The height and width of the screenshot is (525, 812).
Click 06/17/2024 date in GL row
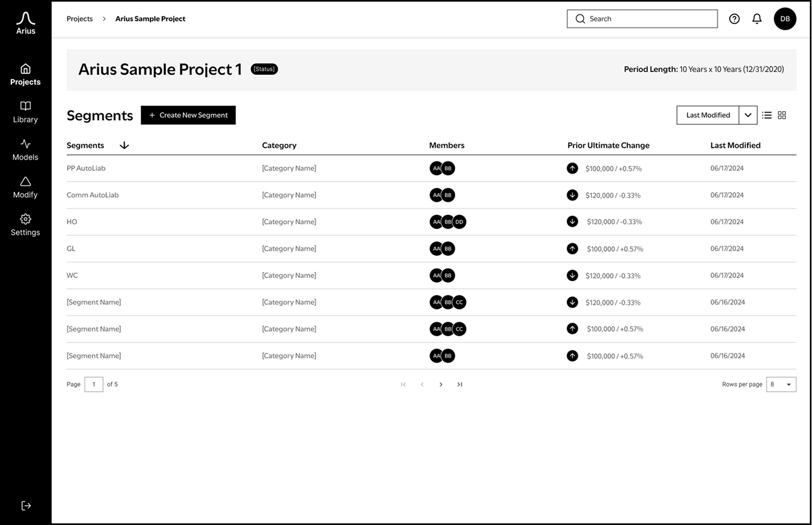point(727,249)
